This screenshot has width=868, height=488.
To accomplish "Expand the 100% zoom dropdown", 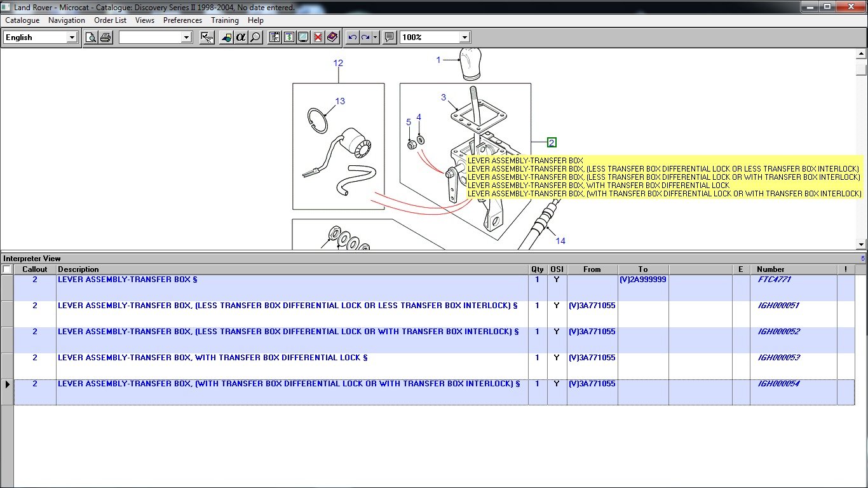I will 465,37.
